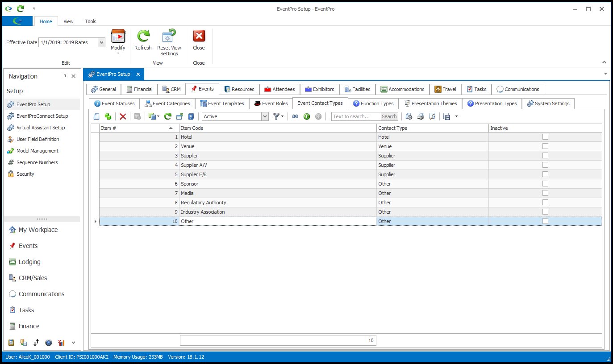
Task: Expand the grid view options dropdown
Action: pyautogui.click(x=158, y=116)
